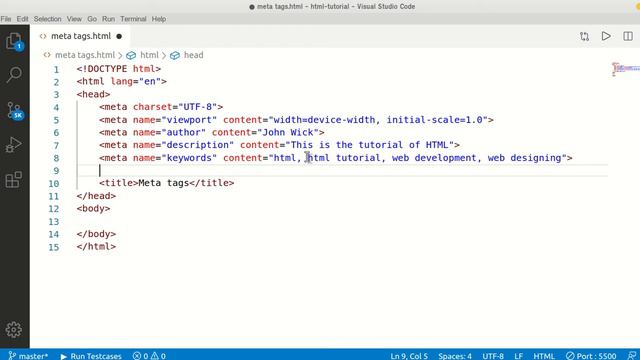Viewport: 640px width, 360px height.
Task: Open the Help menu
Action: pyautogui.click(x=159, y=19)
